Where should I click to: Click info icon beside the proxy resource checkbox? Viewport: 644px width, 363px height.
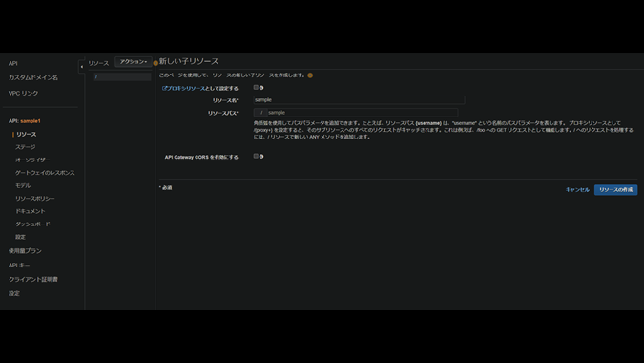click(261, 88)
